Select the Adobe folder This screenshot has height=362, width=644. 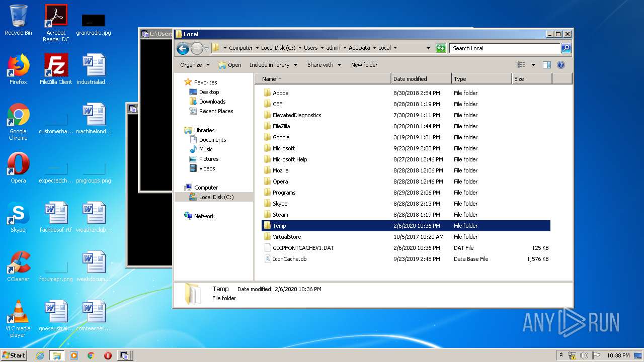click(x=280, y=93)
